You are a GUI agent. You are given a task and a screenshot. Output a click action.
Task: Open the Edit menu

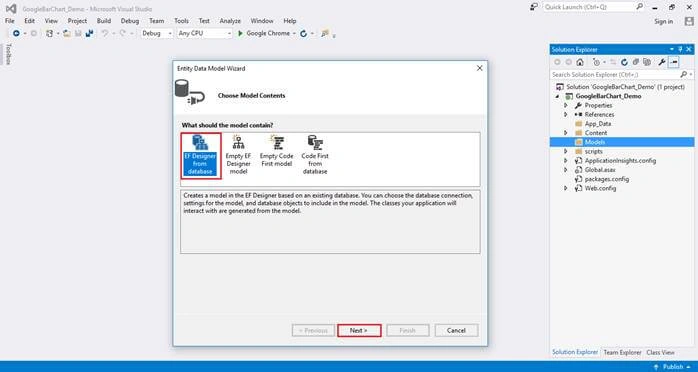[x=29, y=21]
